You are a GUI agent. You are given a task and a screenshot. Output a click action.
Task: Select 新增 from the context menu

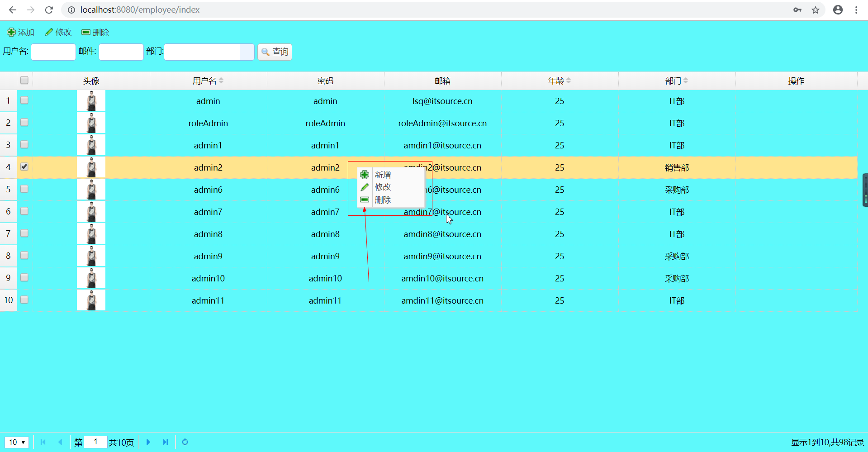[x=382, y=174]
